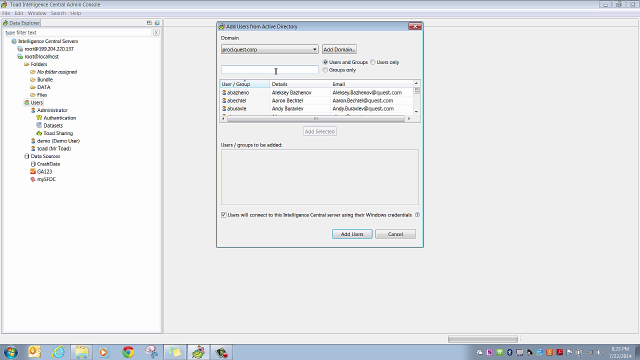Click the Users / groups to be added list box
This screenshot has height=360, width=640.
tap(320, 177)
